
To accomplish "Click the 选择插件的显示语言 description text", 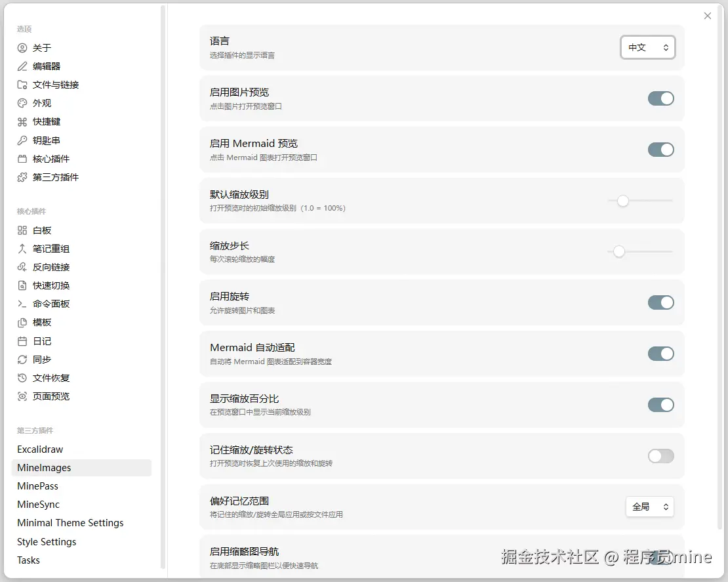I will (243, 55).
